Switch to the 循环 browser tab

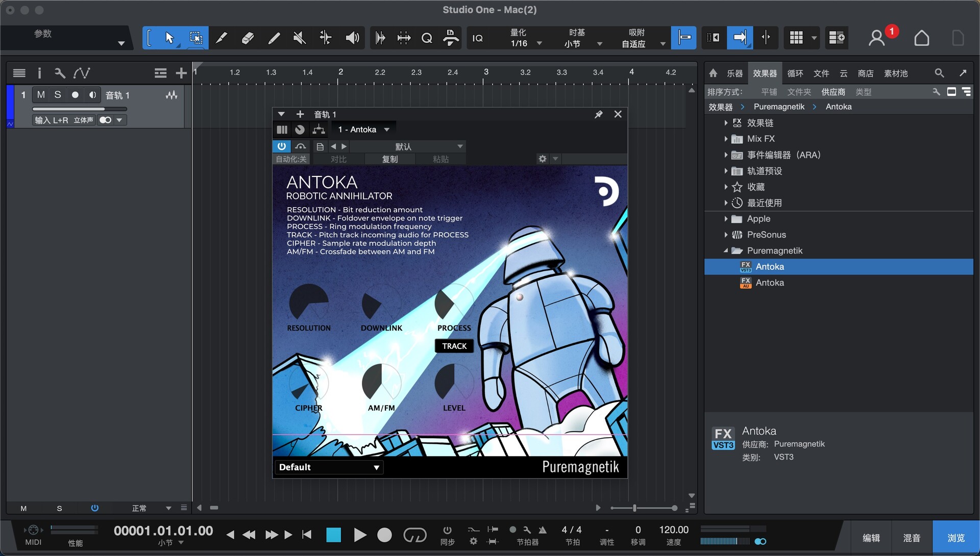795,73
